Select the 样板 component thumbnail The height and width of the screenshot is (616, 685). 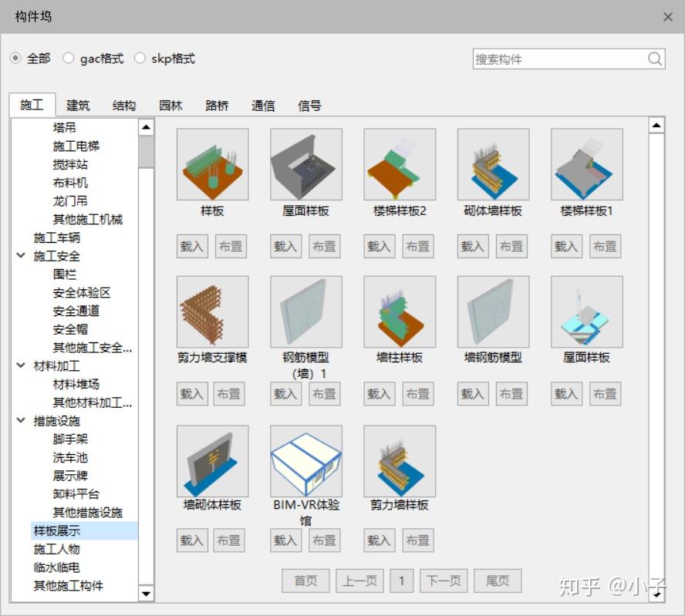pos(211,163)
